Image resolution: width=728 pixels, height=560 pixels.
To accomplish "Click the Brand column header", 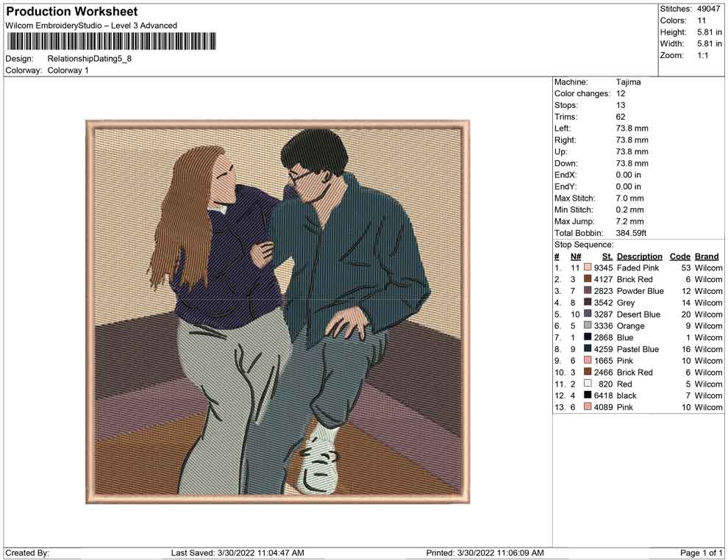I will pyautogui.click(x=706, y=256).
